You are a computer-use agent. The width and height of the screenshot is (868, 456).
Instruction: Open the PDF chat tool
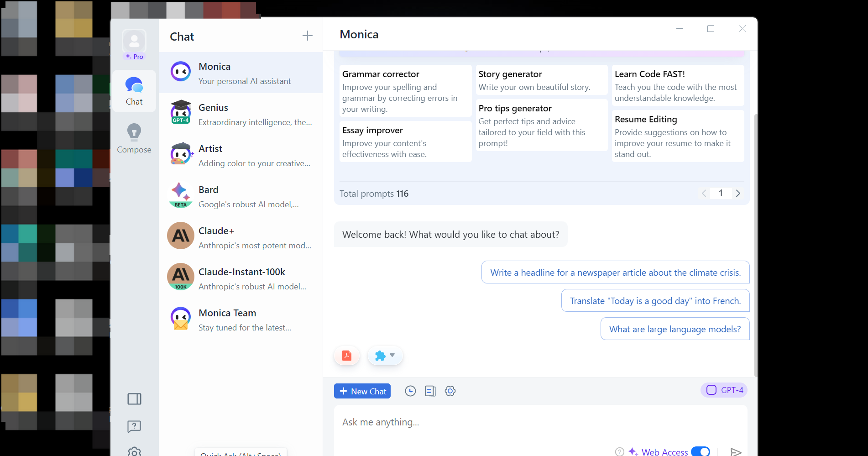(x=347, y=356)
